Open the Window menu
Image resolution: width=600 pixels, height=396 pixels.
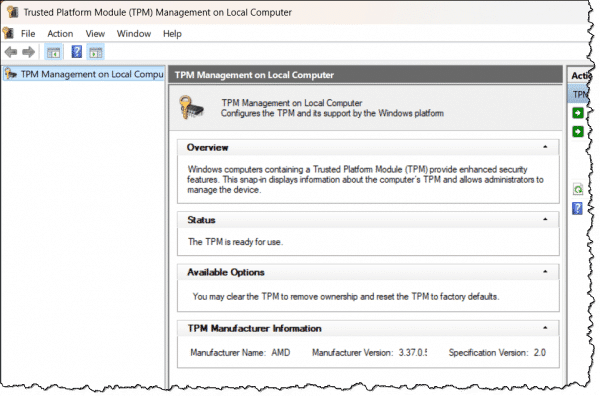pyautogui.click(x=134, y=34)
